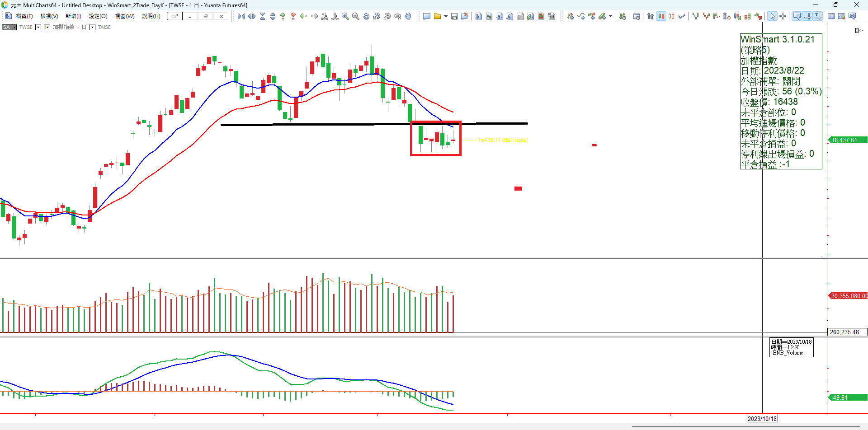
Task: Click the Close Workspace icon with red X
Action: (x=465, y=16)
